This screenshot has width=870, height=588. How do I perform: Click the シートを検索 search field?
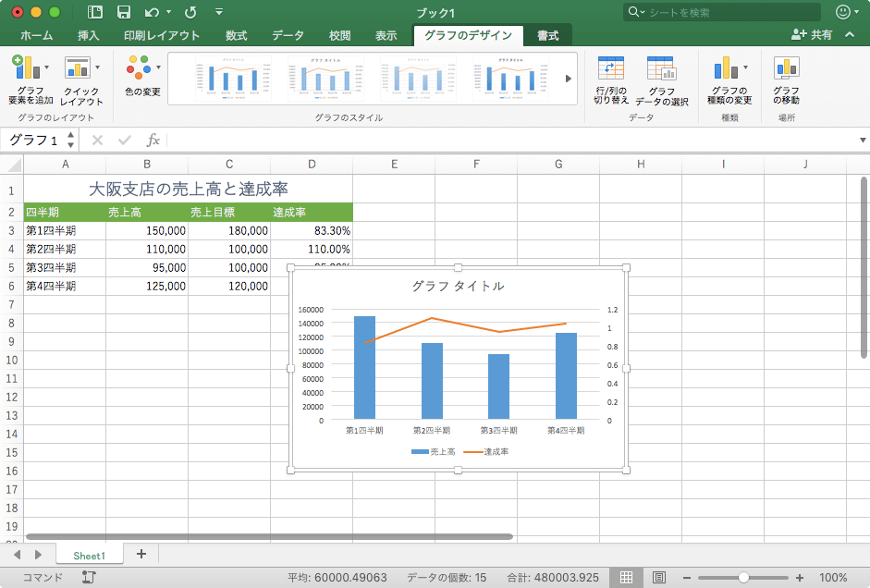click(721, 12)
